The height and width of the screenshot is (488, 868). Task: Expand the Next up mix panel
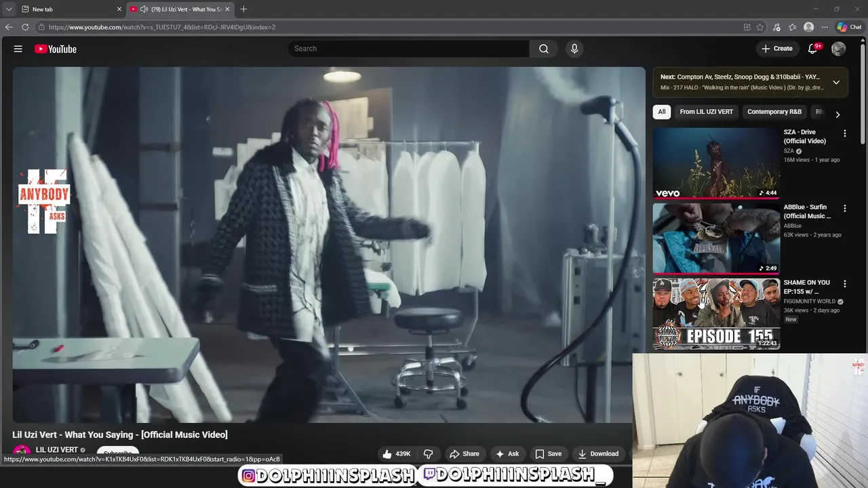(836, 82)
